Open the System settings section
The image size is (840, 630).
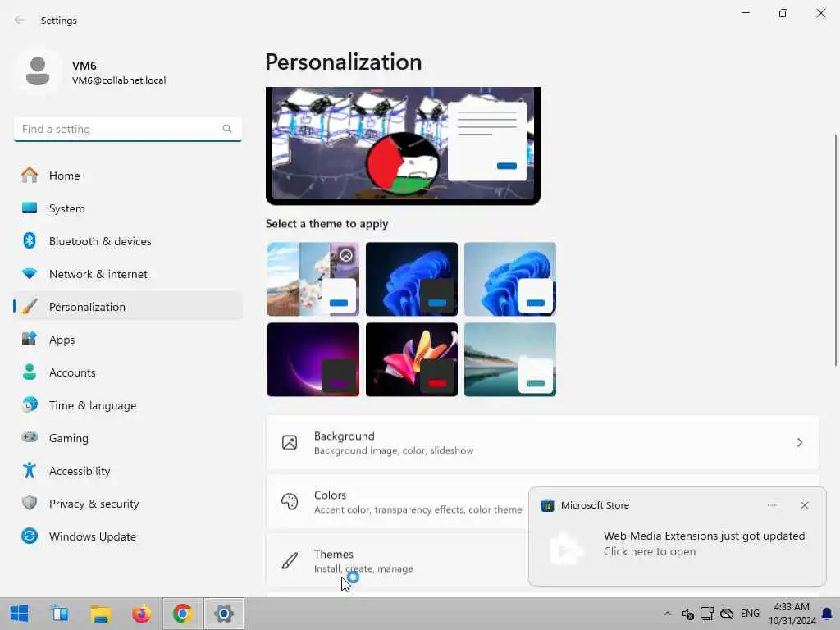click(128, 208)
